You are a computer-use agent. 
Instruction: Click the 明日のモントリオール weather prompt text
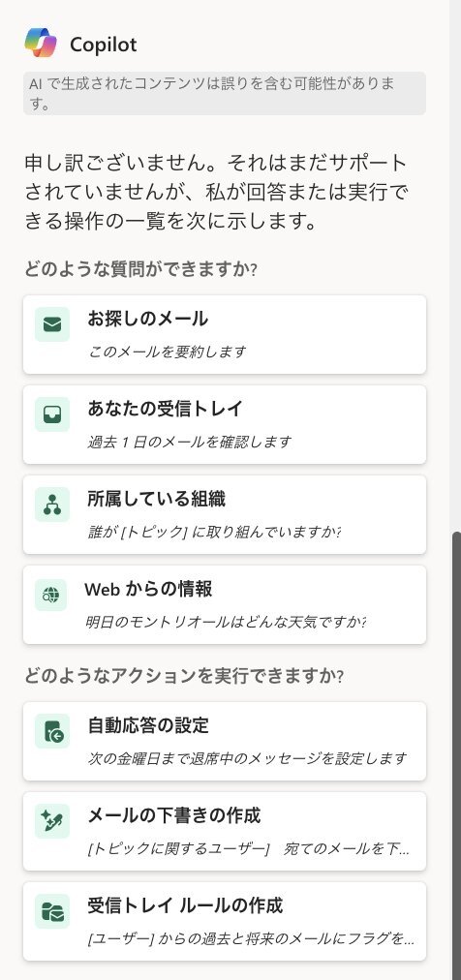coord(226,622)
